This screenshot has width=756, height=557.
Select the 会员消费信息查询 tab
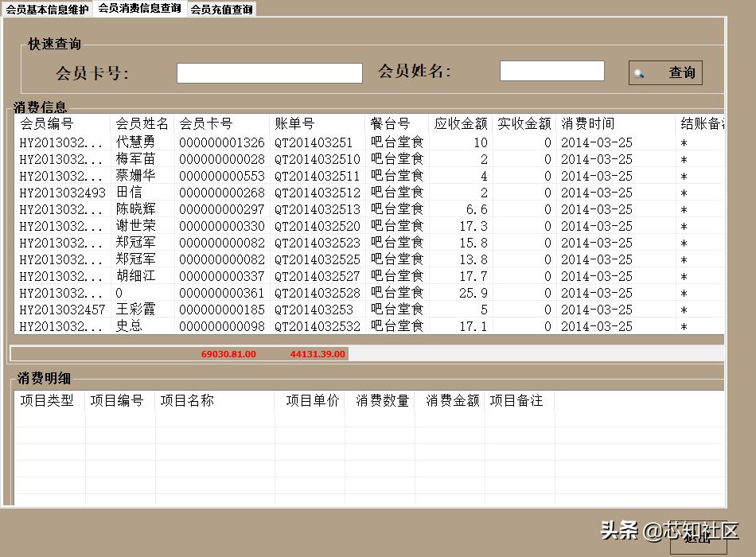(x=140, y=10)
